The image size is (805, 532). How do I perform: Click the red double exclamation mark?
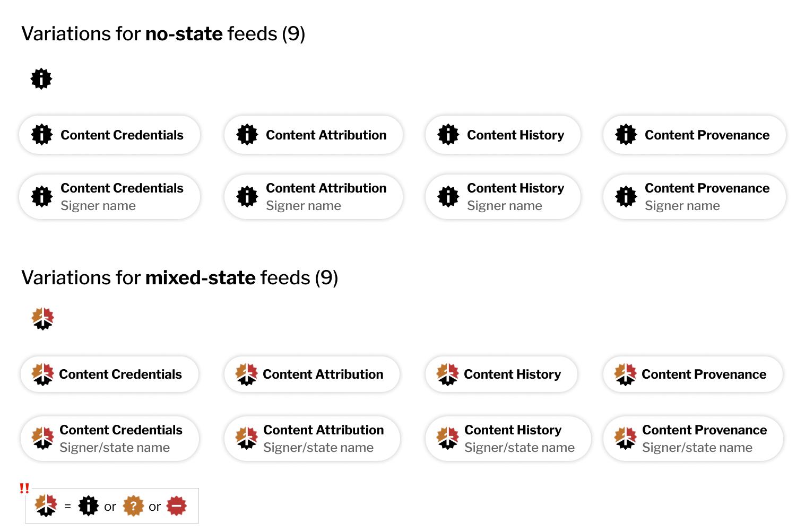[24, 488]
